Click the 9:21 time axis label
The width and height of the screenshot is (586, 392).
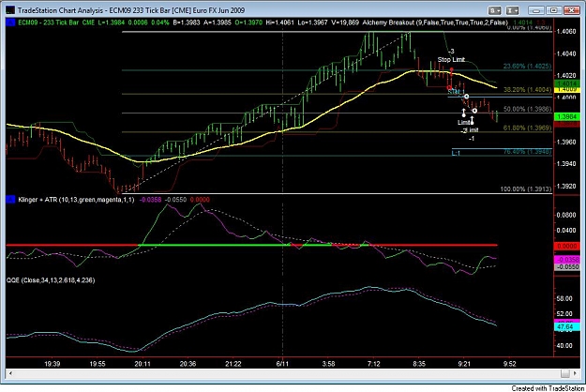[464, 364]
